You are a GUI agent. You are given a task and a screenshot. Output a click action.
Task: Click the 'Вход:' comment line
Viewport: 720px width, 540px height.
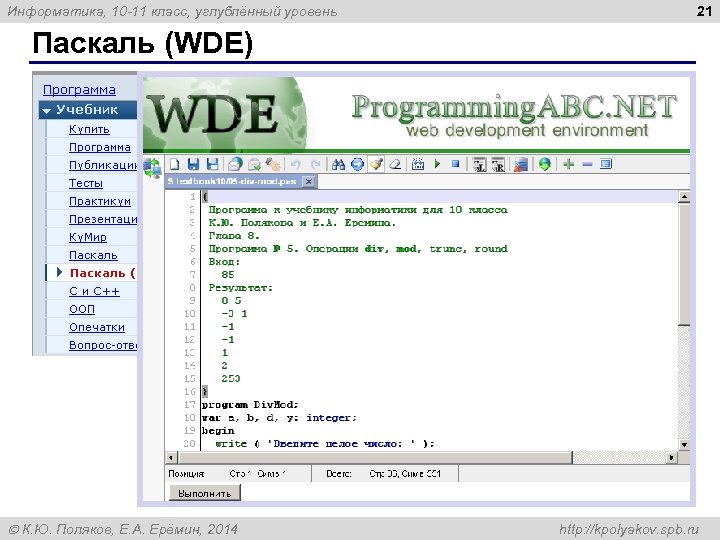coord(225,262)
